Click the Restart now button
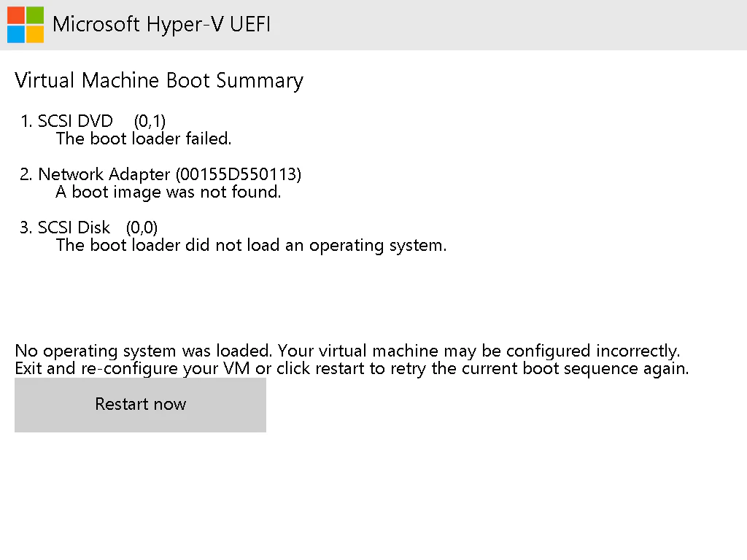The width and height of the screenshot is (747, 560). tap(140, 404)
